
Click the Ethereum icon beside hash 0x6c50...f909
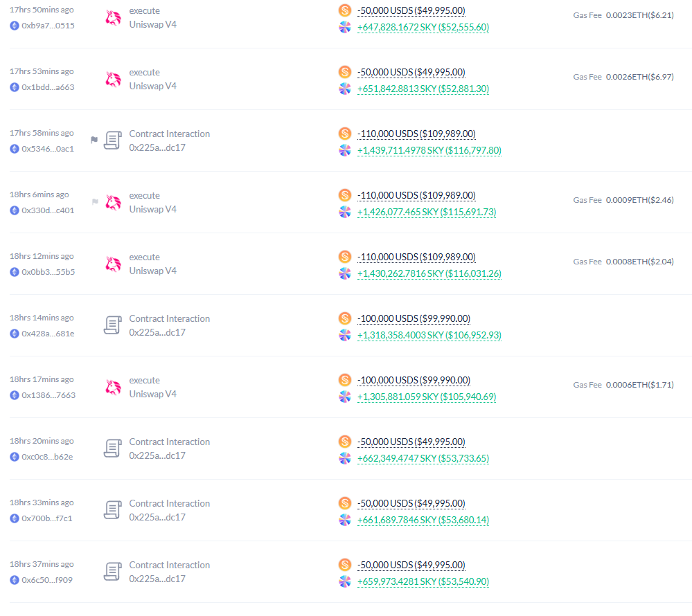(x=14, y=579)
